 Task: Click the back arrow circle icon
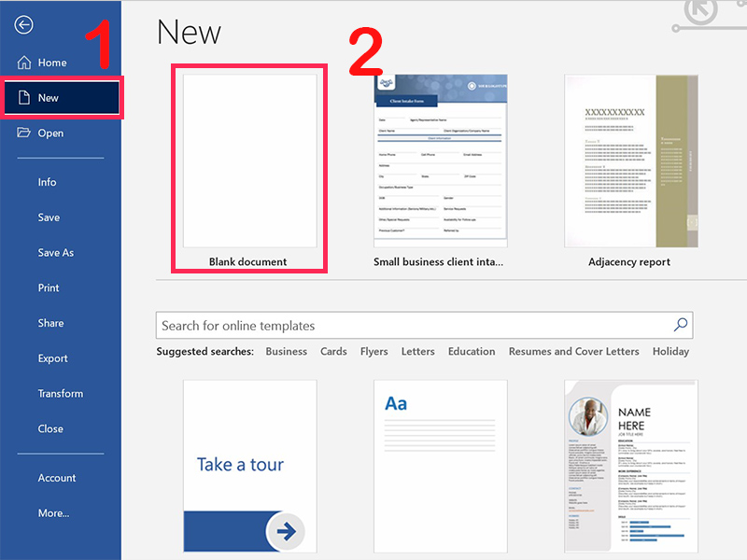point(23,25)
